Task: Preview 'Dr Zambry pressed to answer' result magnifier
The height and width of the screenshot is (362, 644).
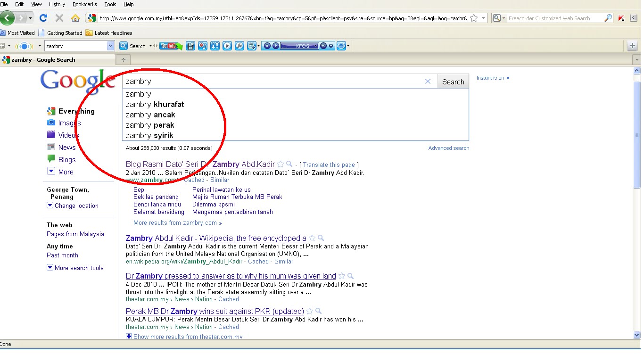Action: point(351,276)
